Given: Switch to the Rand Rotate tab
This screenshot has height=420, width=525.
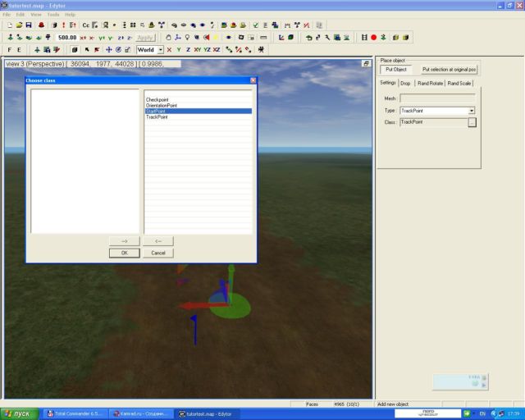Looking at the screenshot, I should pyautogui.click(x=430, y=83).
